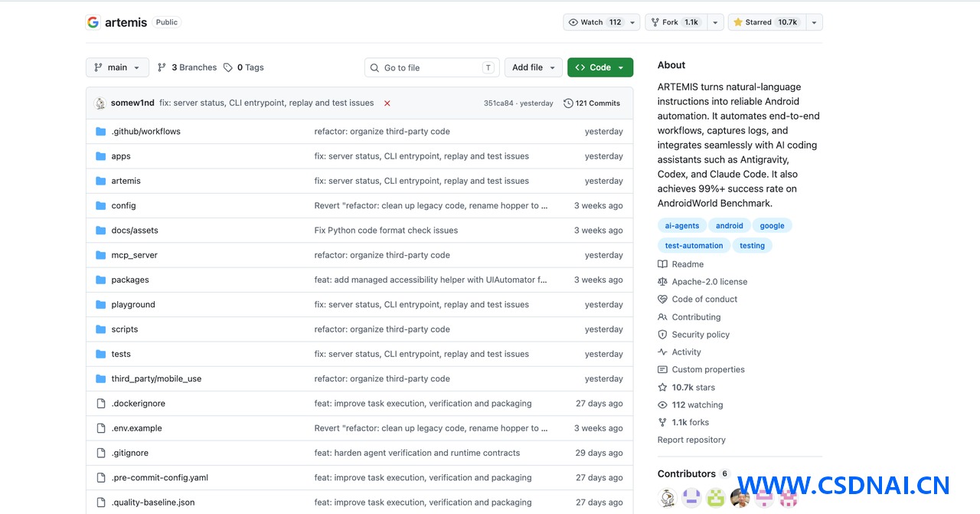This screenshot has height=514, width=980.
Task: Click the Go to file search field
Action: pos(432,67)
